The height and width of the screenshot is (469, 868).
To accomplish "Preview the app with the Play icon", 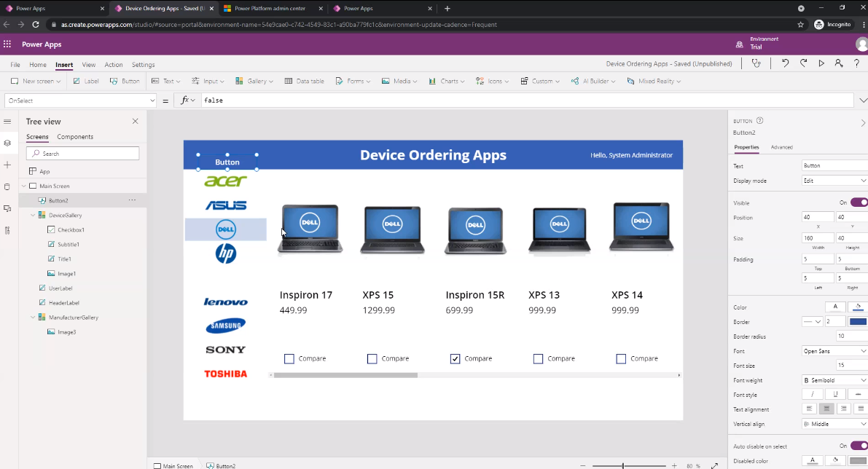I will 821,63.
